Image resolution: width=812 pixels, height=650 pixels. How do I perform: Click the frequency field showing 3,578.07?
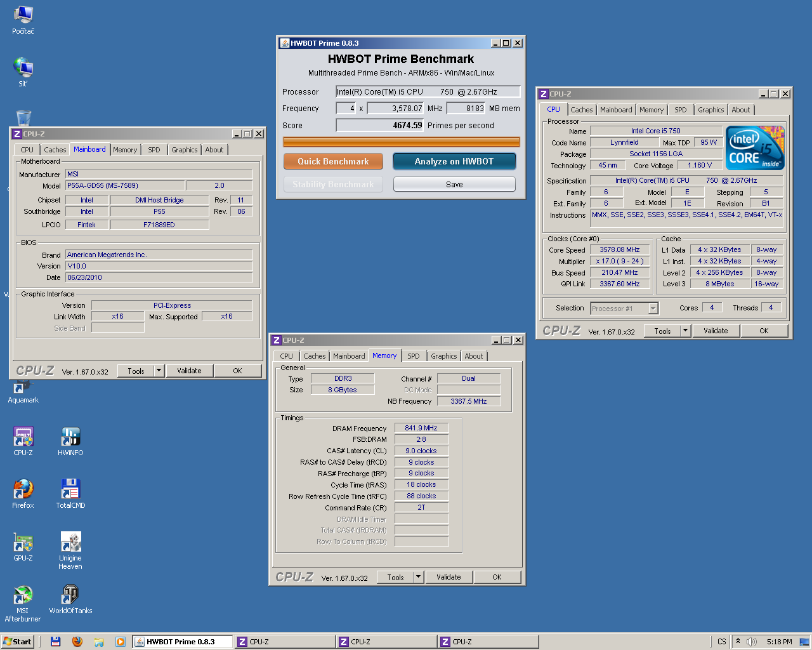[395, 109]
